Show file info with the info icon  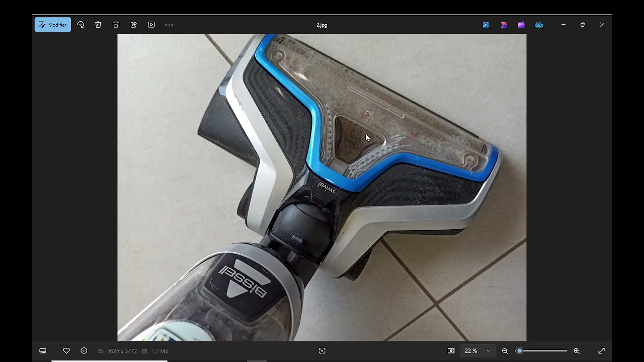84,351
